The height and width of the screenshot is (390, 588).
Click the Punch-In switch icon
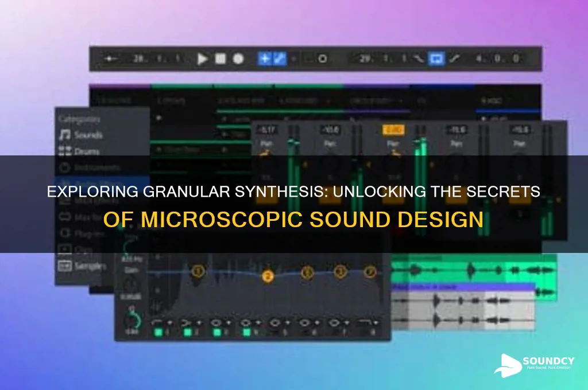[x=419, y=59]
